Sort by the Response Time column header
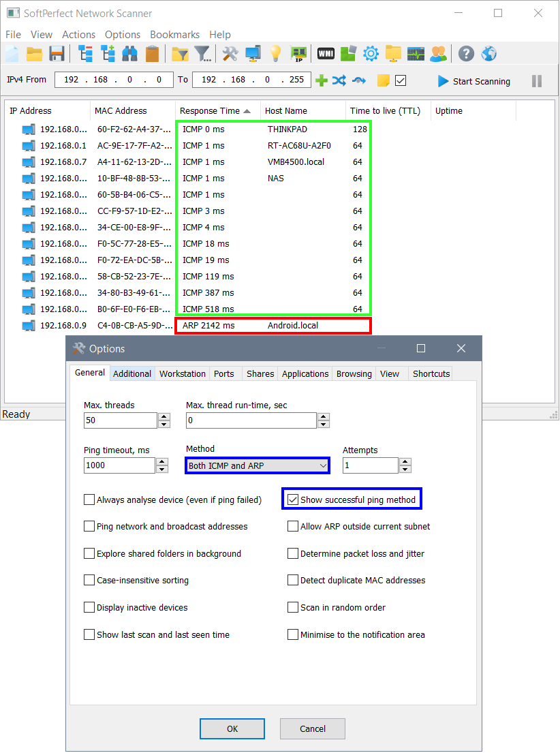The image size is (560, 753). 217,111
